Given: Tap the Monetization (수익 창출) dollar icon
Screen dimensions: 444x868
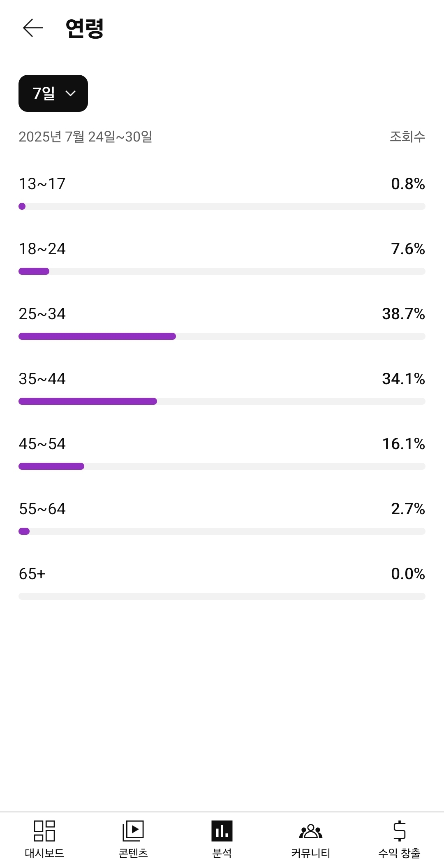Looking at the screenshot, I should coord(399,831).
